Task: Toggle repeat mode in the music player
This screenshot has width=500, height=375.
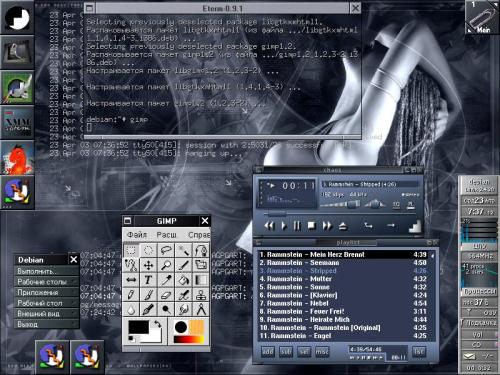Action: tap(391, 226)
